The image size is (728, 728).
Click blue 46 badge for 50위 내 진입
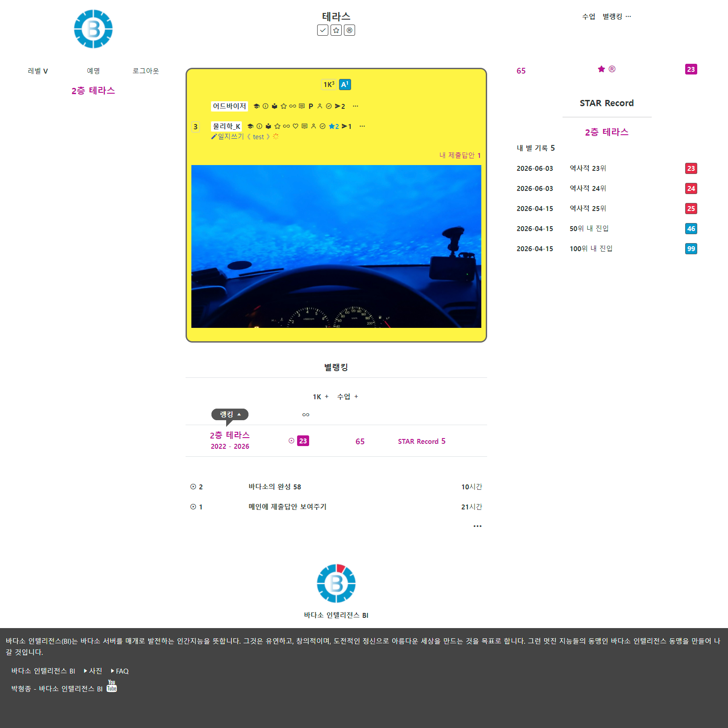pyautogui.click(x=691, y=228)
